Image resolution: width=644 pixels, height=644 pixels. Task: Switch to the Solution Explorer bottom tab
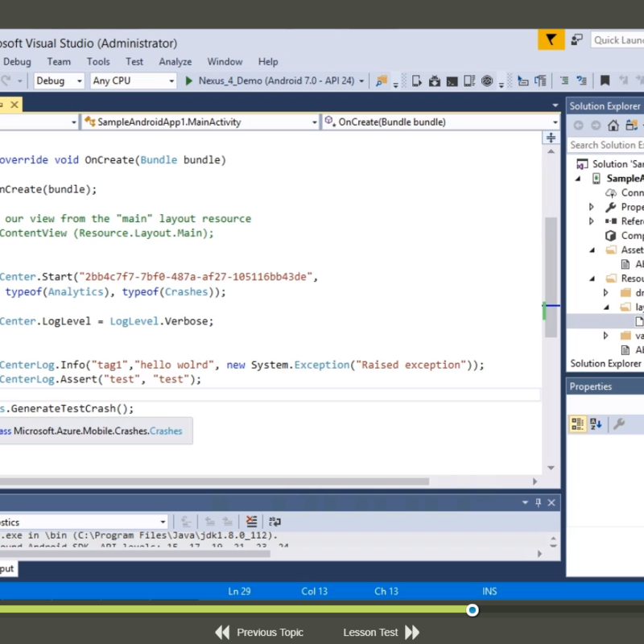(x=606, y=364)
